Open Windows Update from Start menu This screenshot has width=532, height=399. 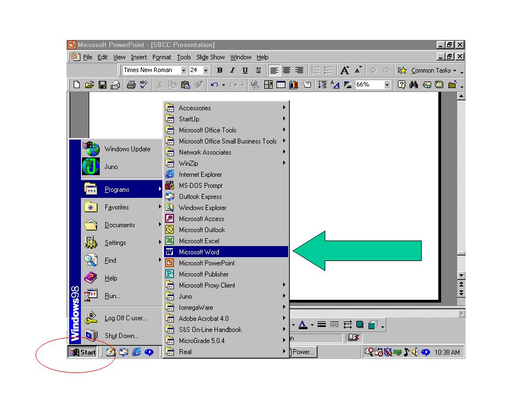(122, 149)
